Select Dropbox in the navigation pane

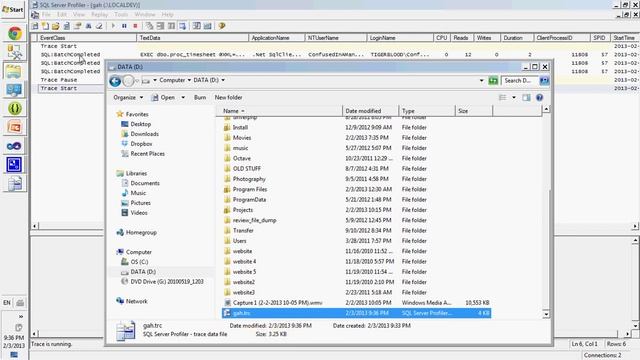pyautogui.click(x=137, y=144)
